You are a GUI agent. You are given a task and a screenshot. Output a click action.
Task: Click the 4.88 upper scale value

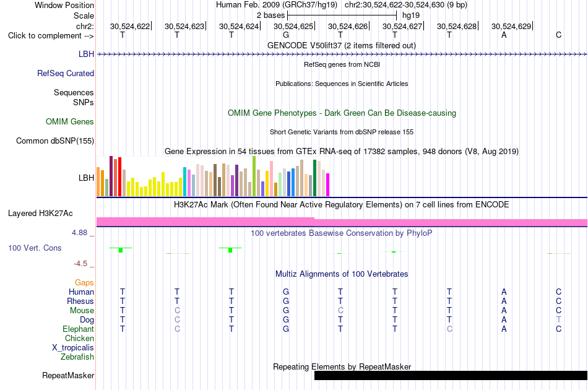tap(79, 233)
